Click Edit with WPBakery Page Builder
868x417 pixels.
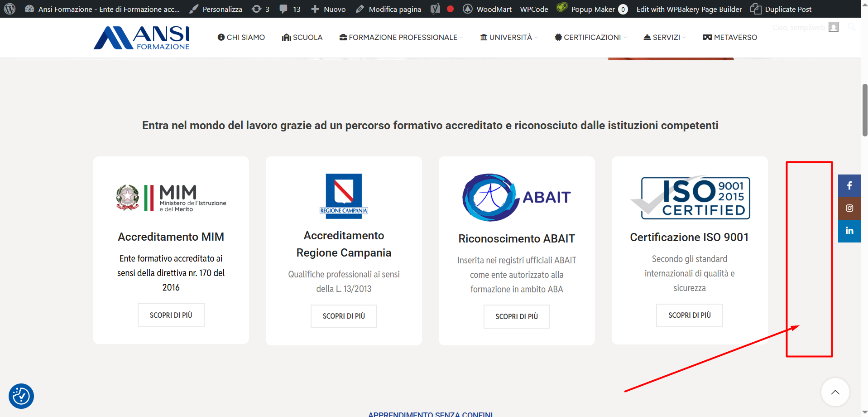tap(689, 9)
